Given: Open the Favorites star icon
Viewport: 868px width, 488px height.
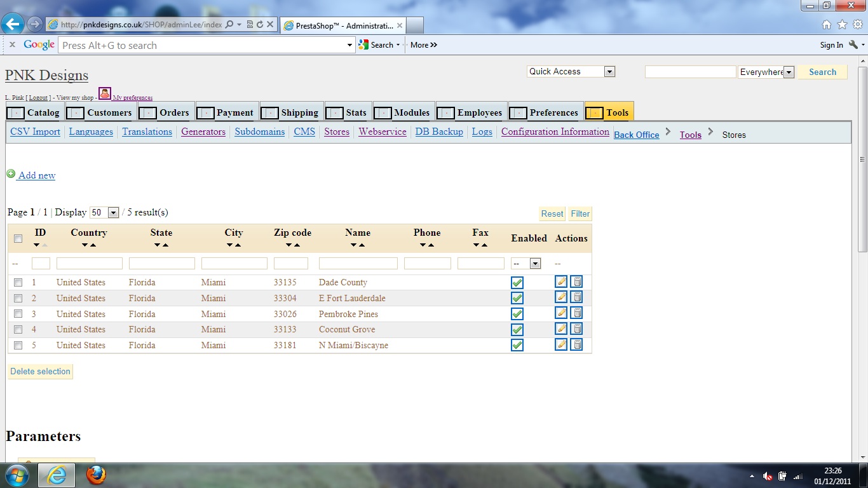Looking at the screenshot, I should (x=843, y=25).
